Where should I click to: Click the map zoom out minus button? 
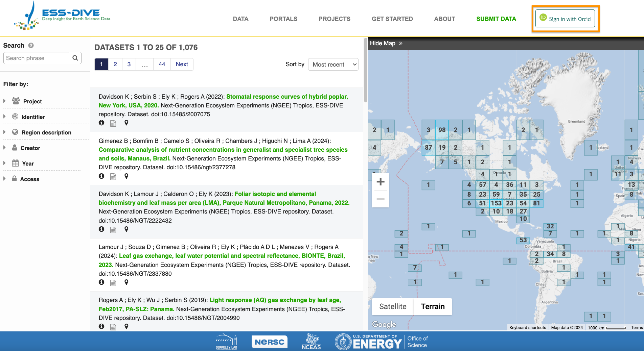381,199
